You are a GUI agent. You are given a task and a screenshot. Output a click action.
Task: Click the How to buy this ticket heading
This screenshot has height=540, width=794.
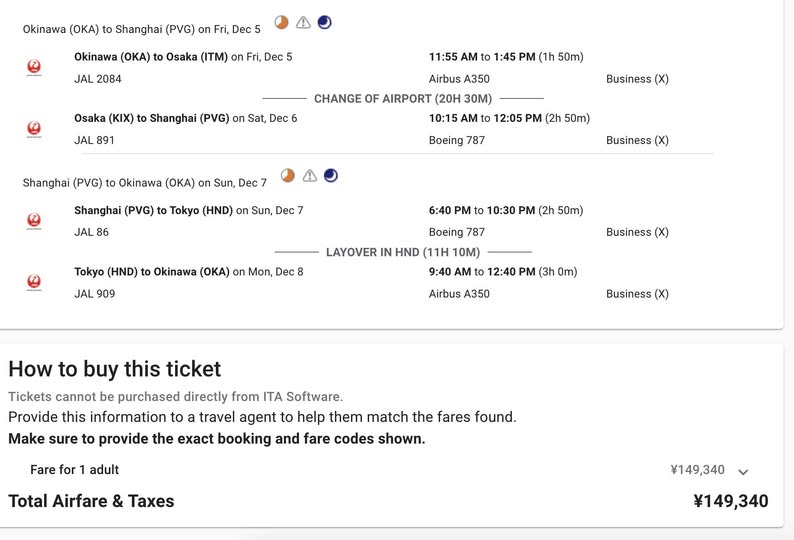pos(115,369)
